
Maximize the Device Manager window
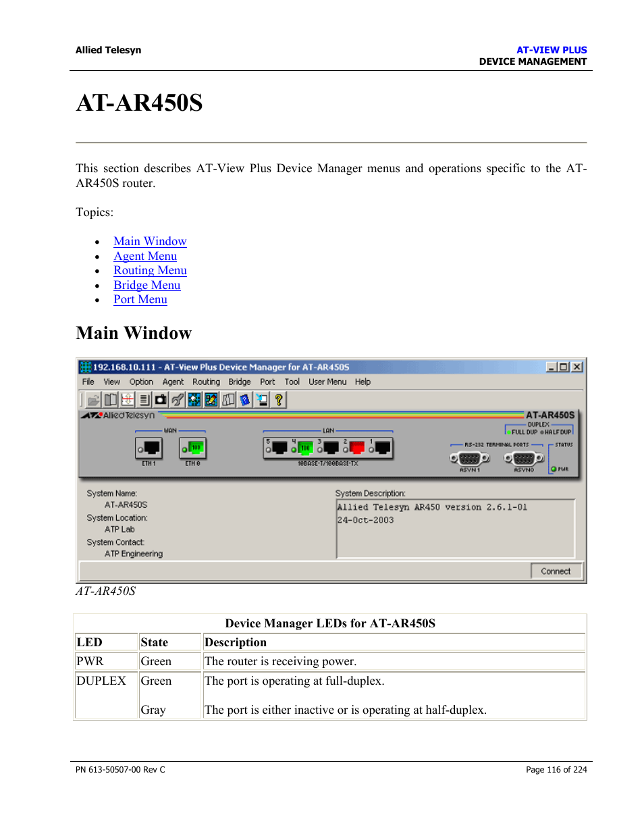(563, 367)
